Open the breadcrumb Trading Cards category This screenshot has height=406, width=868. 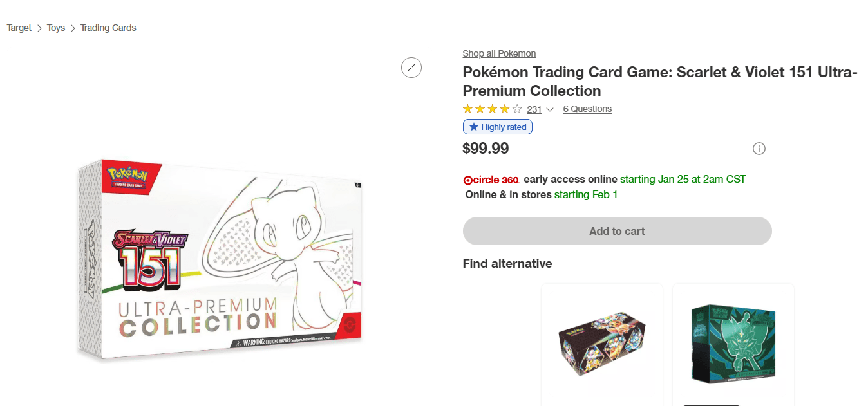(108, 28)
